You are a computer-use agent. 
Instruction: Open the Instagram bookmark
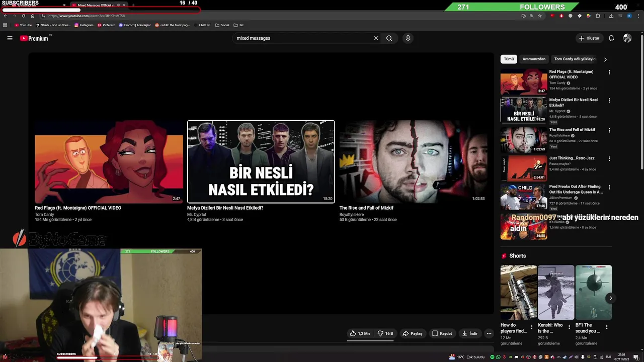click(84, 25)
